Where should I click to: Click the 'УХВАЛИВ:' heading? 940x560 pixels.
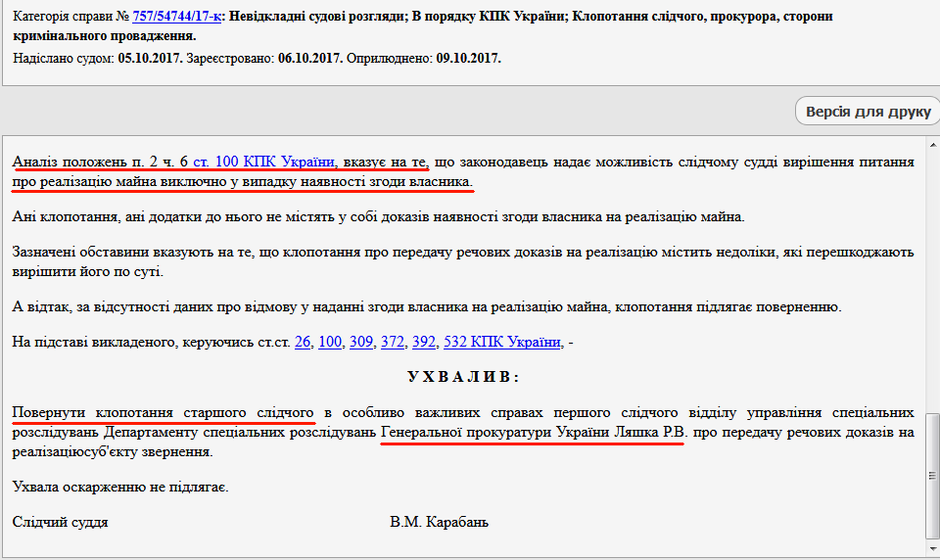pyautogui.click(x=463, y=377)
